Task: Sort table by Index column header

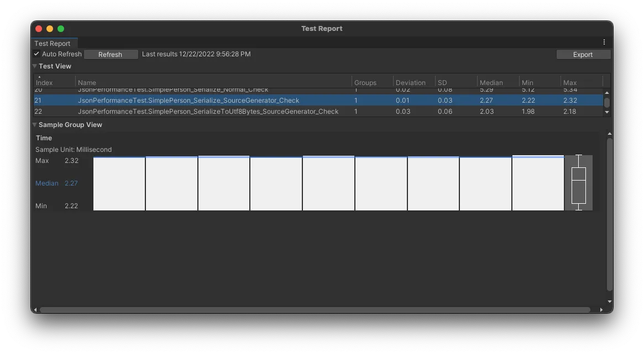Action: (x=44, y=82)
